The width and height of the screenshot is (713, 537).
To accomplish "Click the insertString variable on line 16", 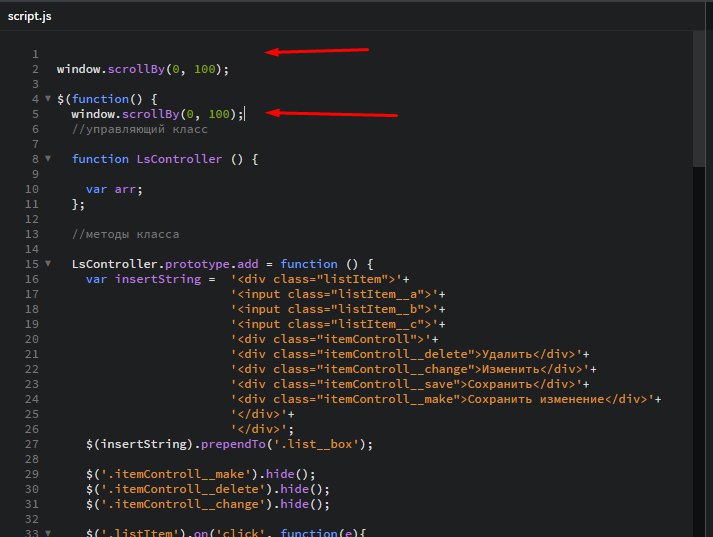I will click(158, 279).
